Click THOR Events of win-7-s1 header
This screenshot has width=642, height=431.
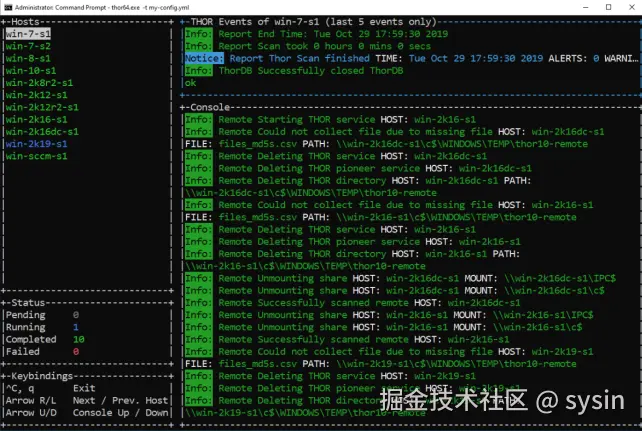(313, 22)
